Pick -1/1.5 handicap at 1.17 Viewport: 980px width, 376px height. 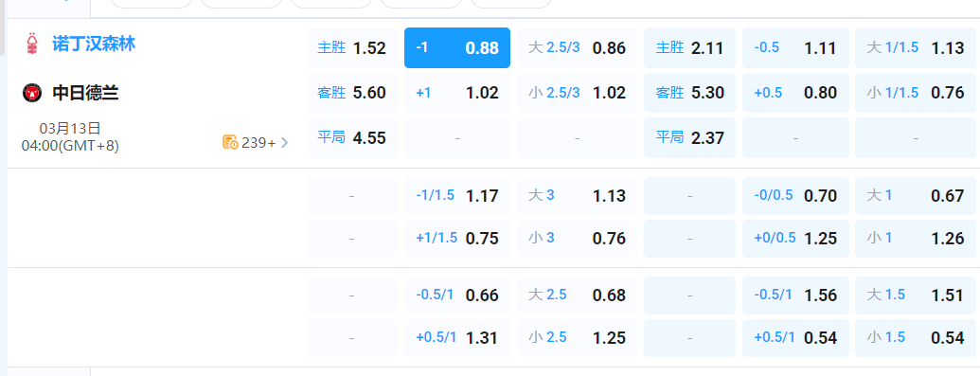tap(457, 196)
